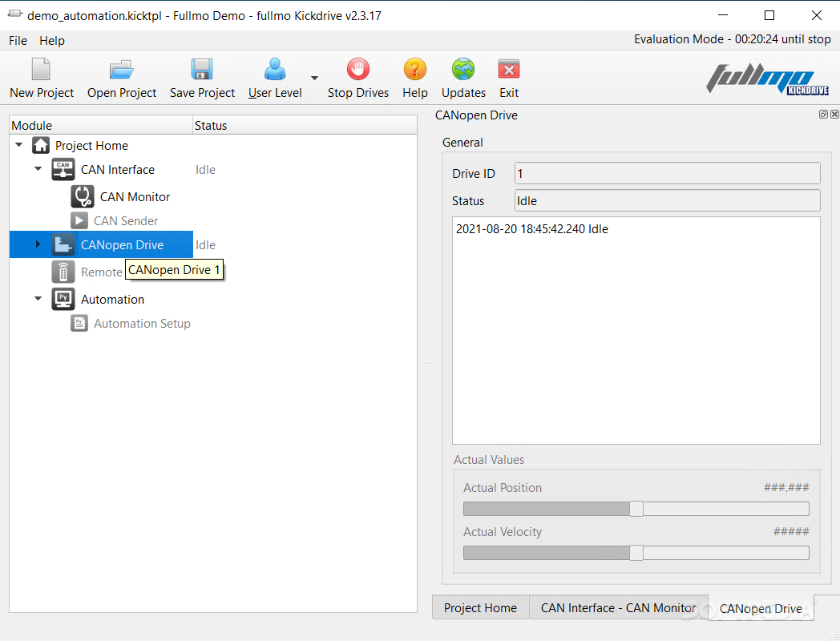This screenshot has height=641, width=840.
Task: Click the fullmo Kickdrive logo
Action: (x=768, y=79)
